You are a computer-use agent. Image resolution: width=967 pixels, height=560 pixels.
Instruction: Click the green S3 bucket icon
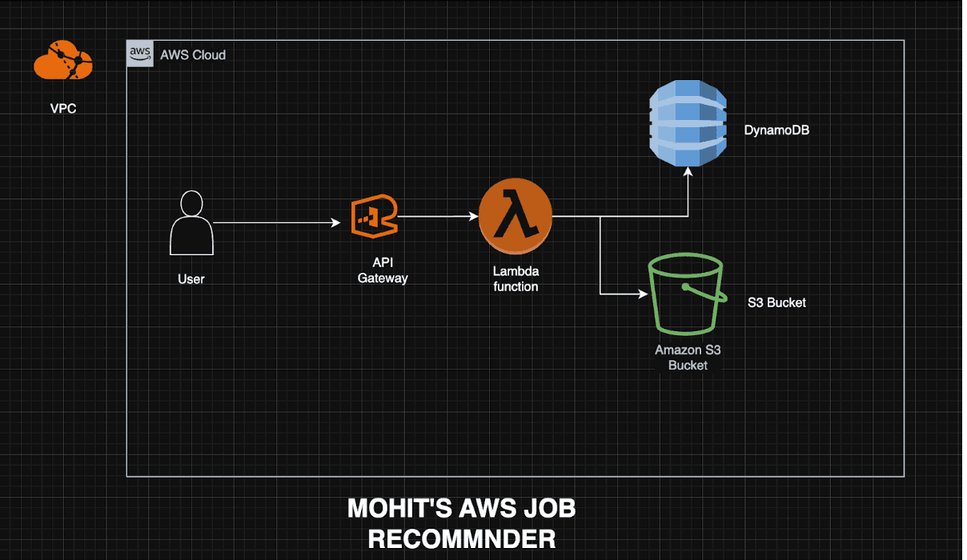click(688, 294)
